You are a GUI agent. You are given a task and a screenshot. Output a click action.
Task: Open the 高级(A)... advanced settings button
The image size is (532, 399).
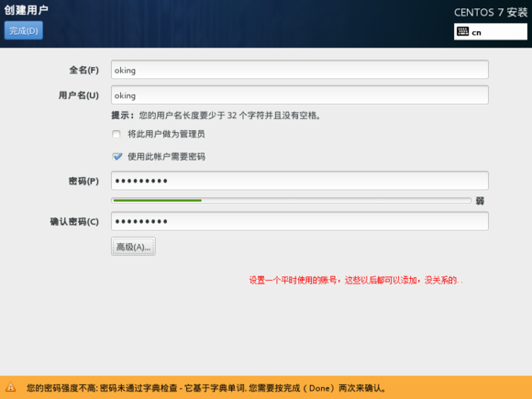click(x=133, y=247)
